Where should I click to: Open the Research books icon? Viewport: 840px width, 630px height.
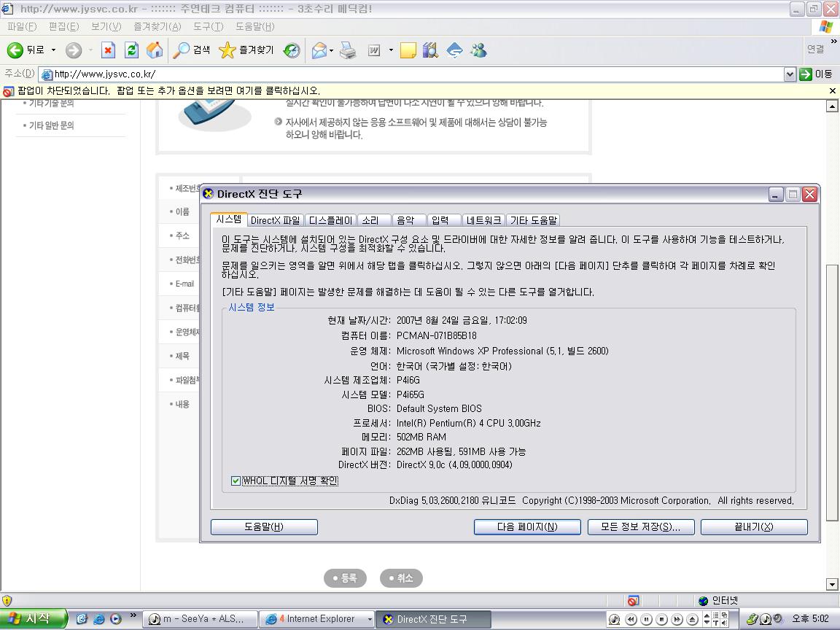tap(430, 50)
